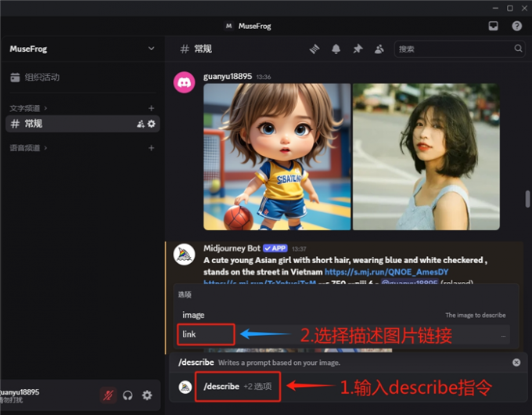This screenshot has height=415, width=532.
Task: Click the chat scrollbar thumb
Action: (x=527, y=199)
